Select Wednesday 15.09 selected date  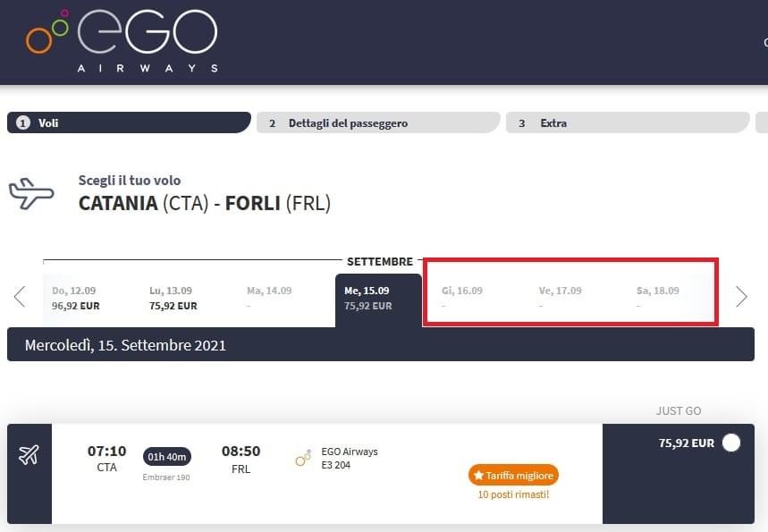[377, 298]
